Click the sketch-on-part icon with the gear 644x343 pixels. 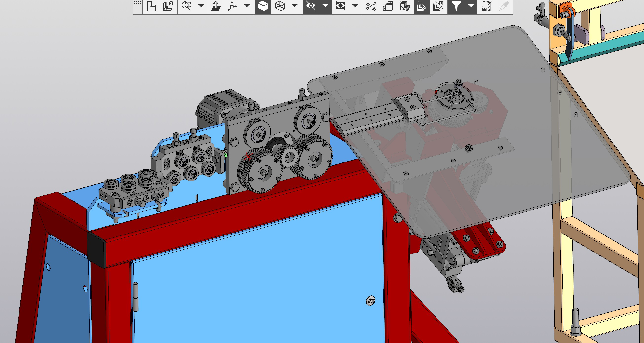tap(168, 6)
